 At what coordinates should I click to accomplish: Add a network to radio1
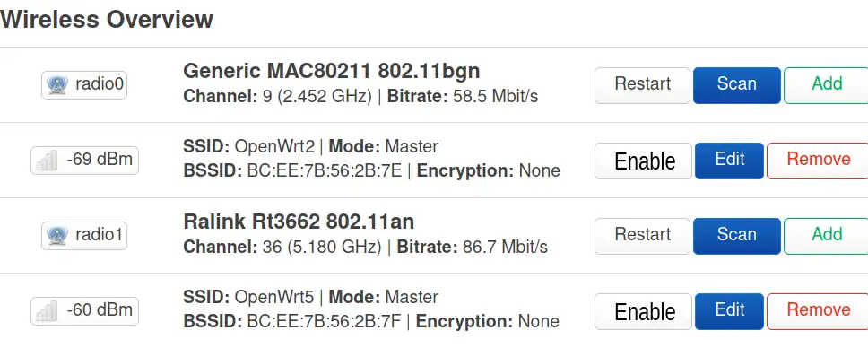(x=826, y=236)
